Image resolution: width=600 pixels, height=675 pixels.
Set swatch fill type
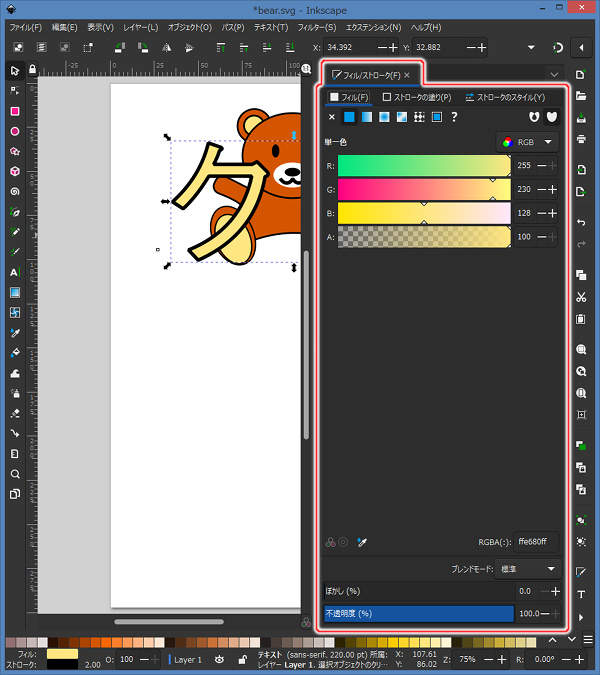(437, 117)
